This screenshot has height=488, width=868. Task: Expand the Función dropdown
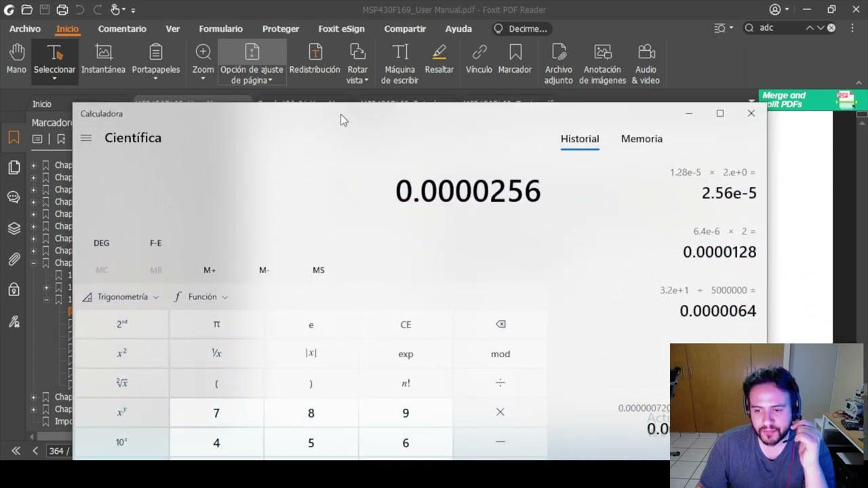coord(201,297)
